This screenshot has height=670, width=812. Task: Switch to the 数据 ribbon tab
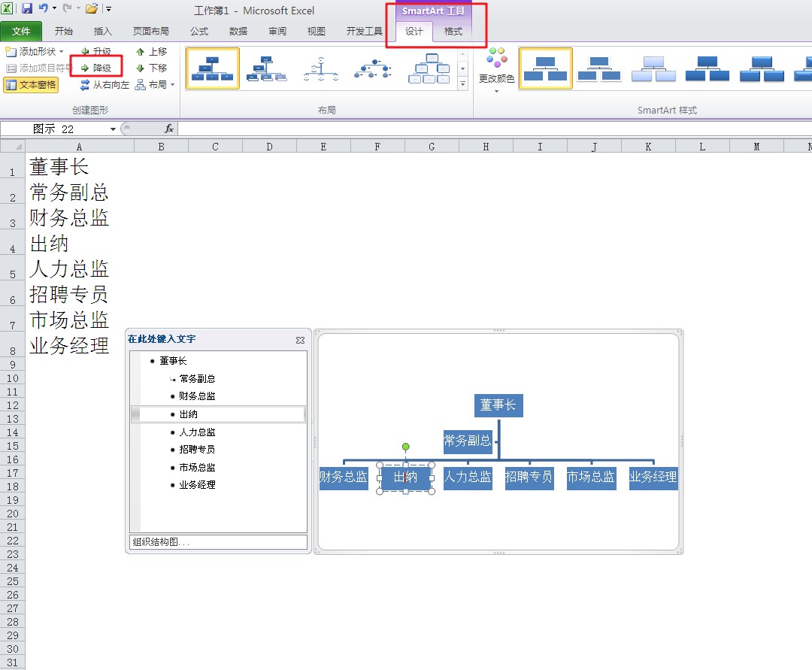click(x=238, y=31)
